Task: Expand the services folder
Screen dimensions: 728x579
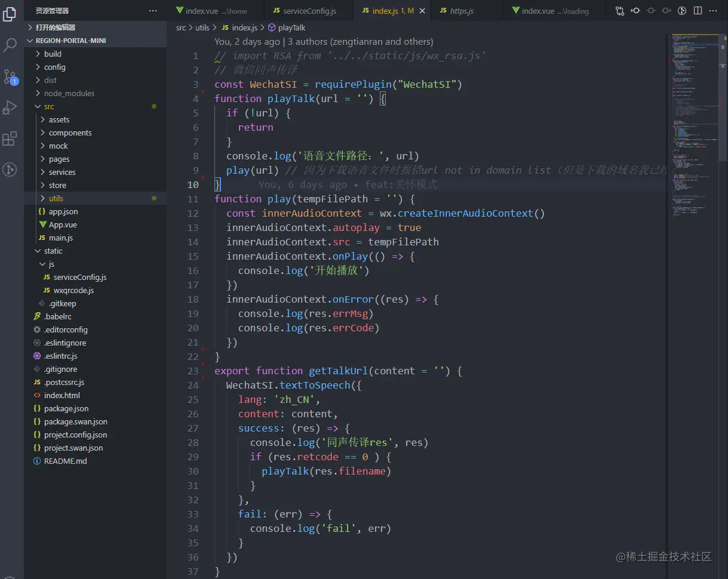Action: click(x=95, y=172)
